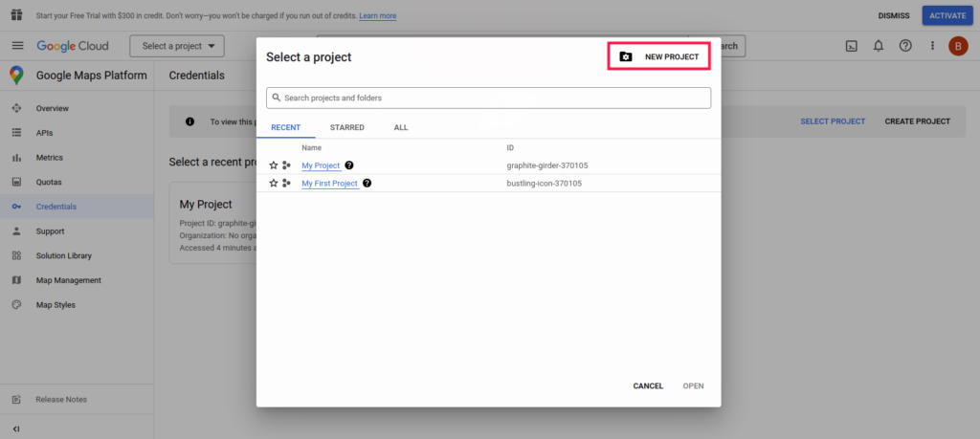
Task: Open the notifications bell
Action: (879, 46)
